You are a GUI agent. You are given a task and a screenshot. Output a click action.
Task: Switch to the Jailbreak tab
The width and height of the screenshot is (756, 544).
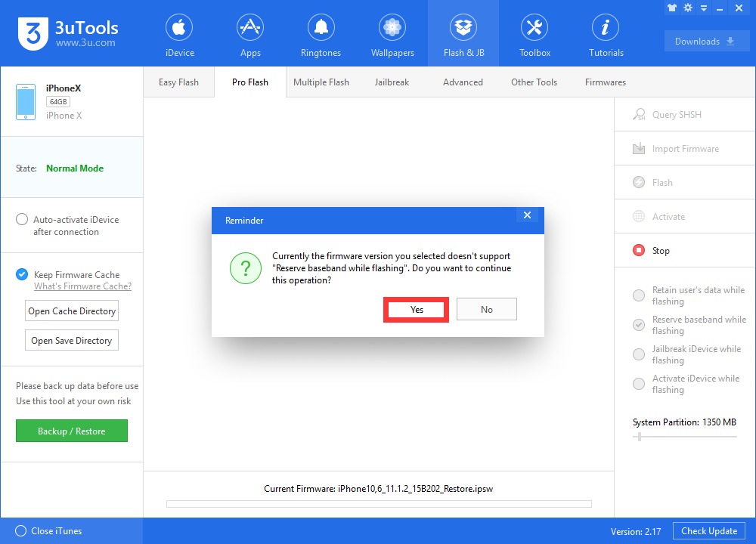[x=392, y=82]
